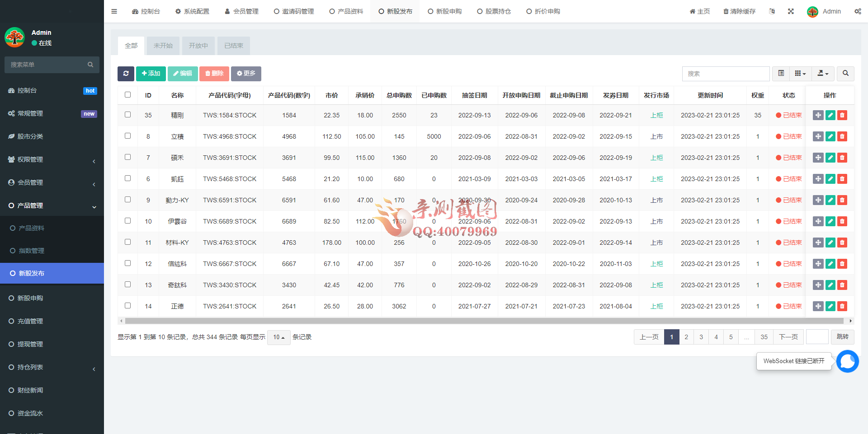Click the column display grid icon above table
Screen dimensions: 868x434
800,73
